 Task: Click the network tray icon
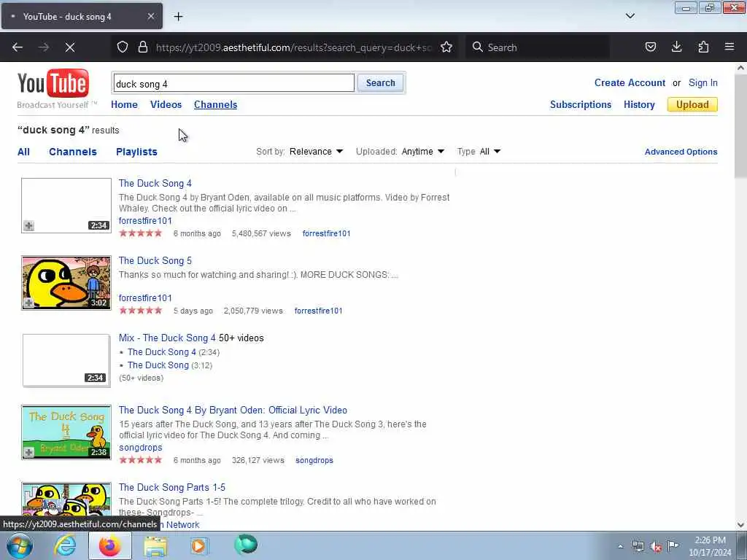point(638,547)
